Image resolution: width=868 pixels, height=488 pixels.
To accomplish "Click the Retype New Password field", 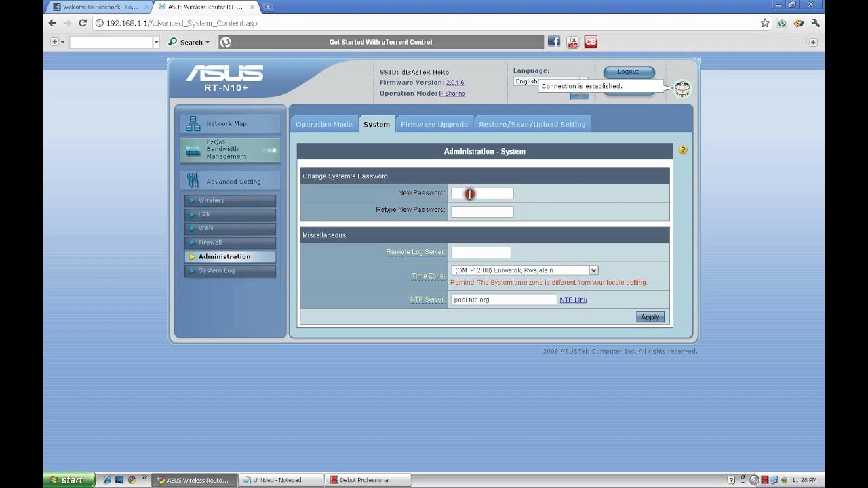I will [x=482, y=211].
